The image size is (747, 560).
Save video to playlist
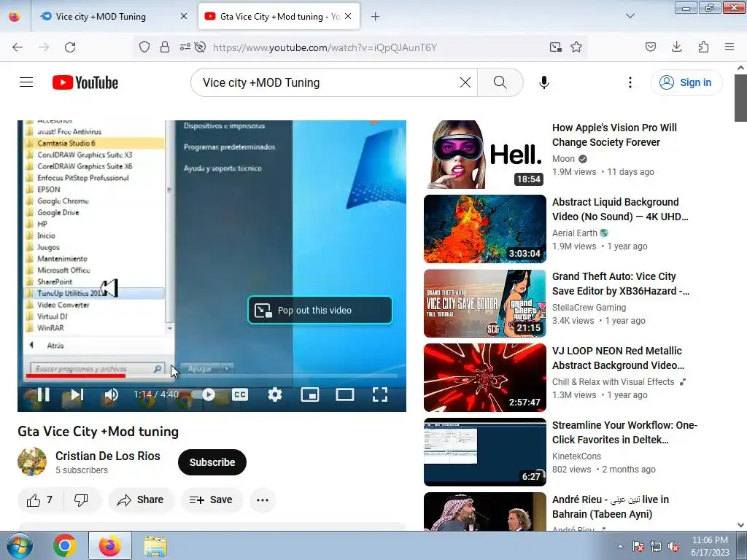click(x=212, y=500)
